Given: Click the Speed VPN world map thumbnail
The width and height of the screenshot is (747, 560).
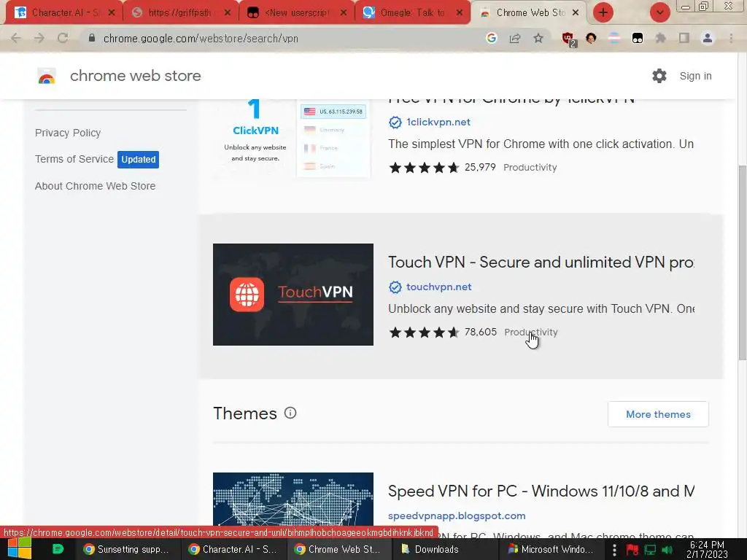Looking at the screenshot, I should pos(293,499).
